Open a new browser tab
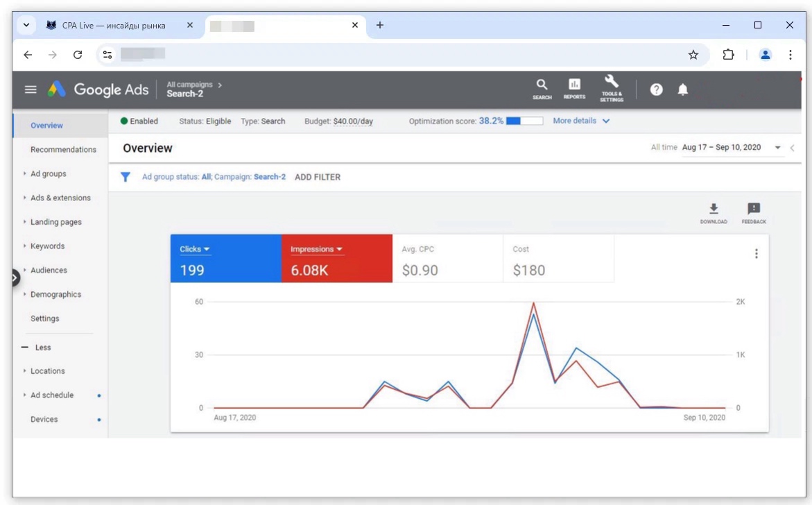Screen dimensions: 812x505 [379, 25]
